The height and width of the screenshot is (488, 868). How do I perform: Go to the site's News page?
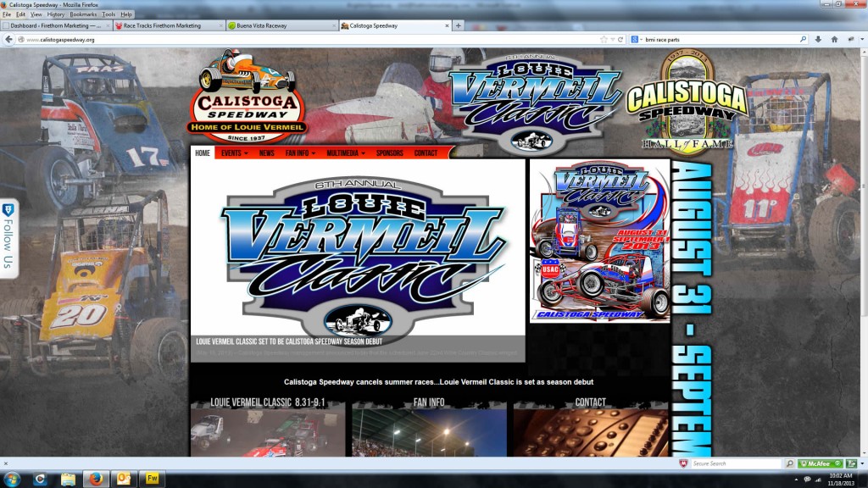pos(266,153)
